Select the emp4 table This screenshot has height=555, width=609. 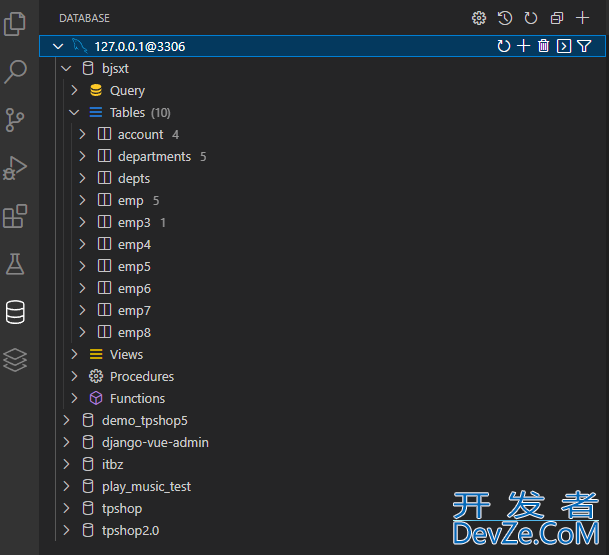click(134, 245)
